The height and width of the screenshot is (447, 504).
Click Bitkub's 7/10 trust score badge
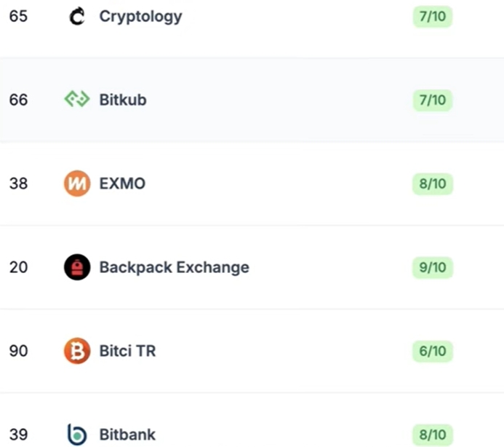(x=433, y=100)
